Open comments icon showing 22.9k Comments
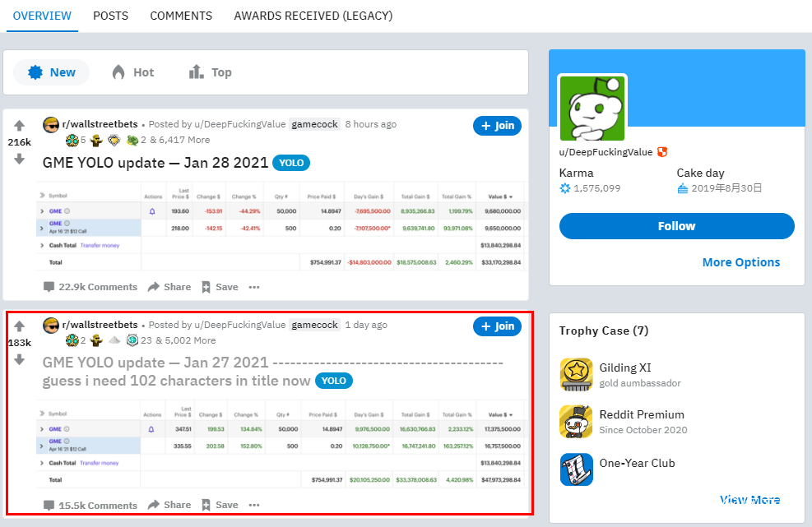 click(x=49, y=287)
